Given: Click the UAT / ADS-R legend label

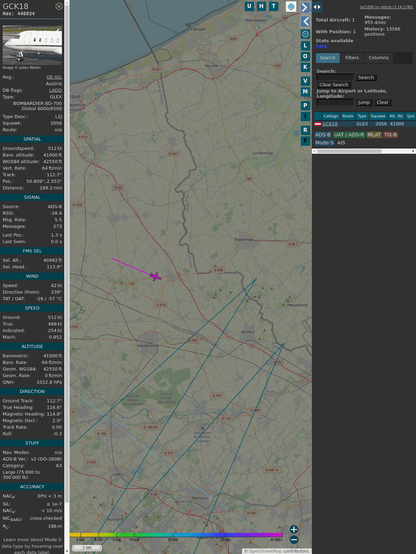Looking at the screenshot, I should (349, 135).
